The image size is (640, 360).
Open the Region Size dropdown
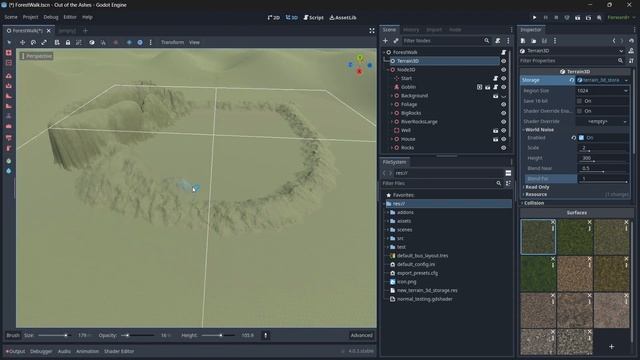602,91
